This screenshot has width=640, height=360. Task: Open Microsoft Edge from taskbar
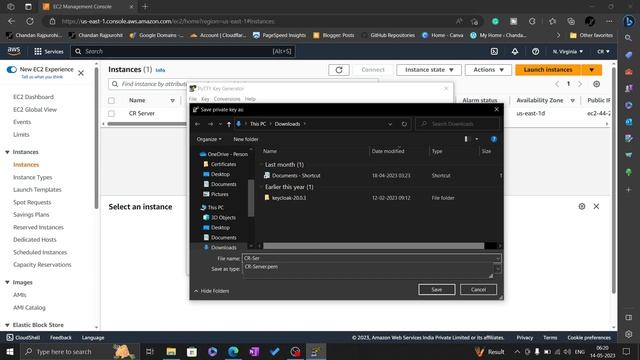click(x=233, y=351)
